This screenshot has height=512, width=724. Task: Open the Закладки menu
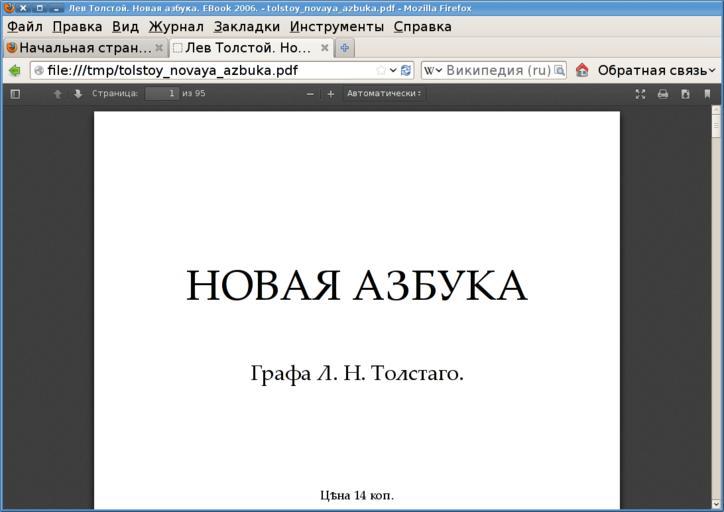pos(246,27)
